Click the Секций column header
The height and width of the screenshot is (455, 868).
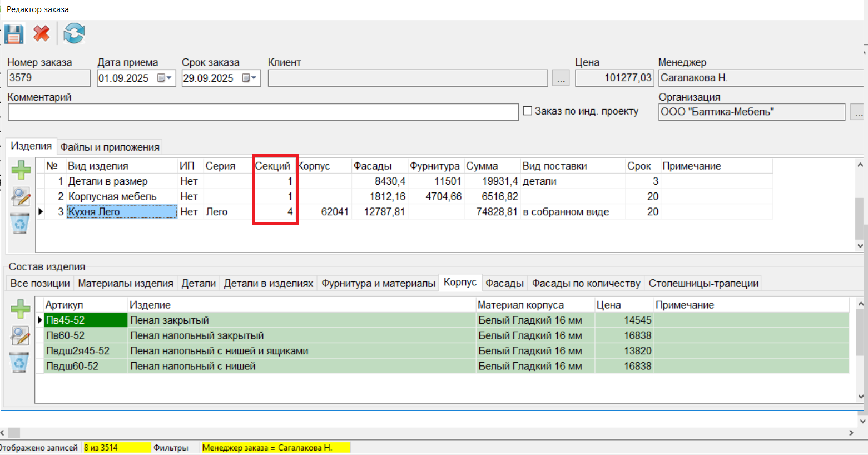272,166
